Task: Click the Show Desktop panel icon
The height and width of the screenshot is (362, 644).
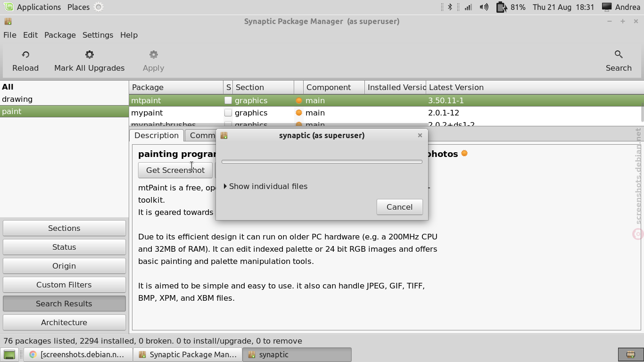Action: (x=9, y=354)
